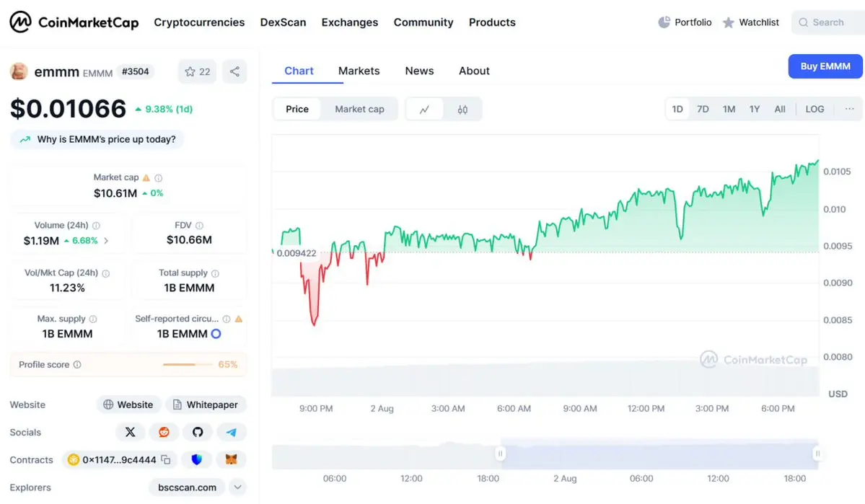Viewport: 865px width, 504px height.
Task: Expand the explorers dropdown beside bscscan.com
Action: coord(238,487)
